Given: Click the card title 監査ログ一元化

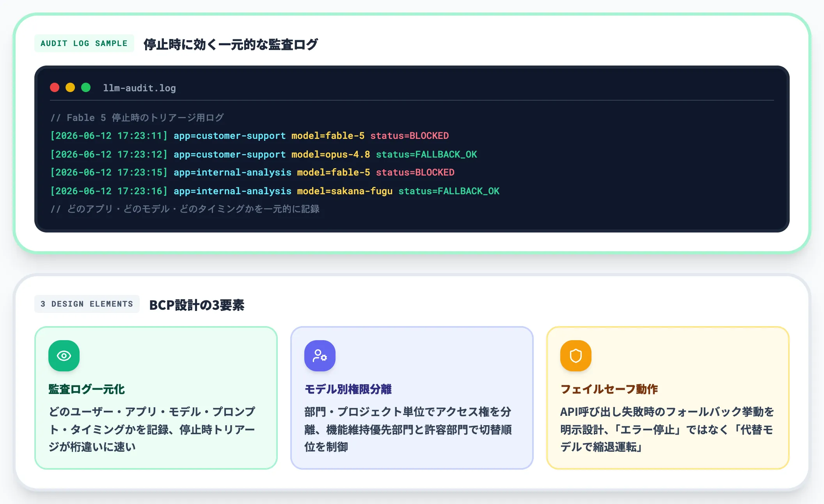Looking at the screenshot, I should pyautogui.click(x=87, y=389).
